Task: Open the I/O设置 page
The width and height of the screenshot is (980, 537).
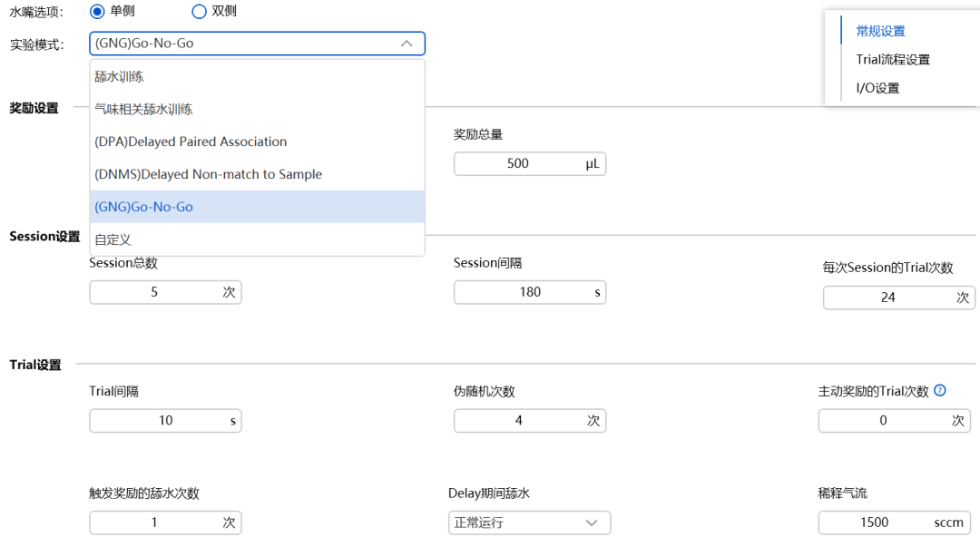Action: pyautogui.click(x=875, y=88)
